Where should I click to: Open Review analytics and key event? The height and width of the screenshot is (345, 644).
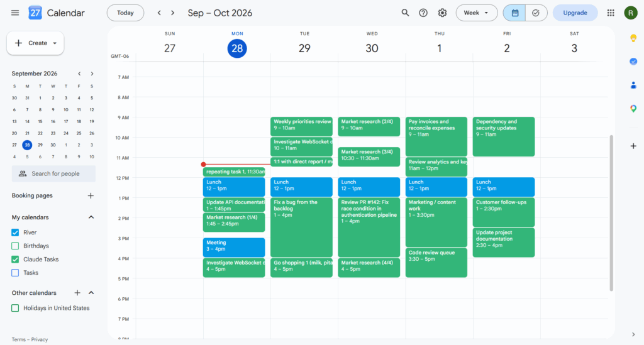[x=436, y=167]
